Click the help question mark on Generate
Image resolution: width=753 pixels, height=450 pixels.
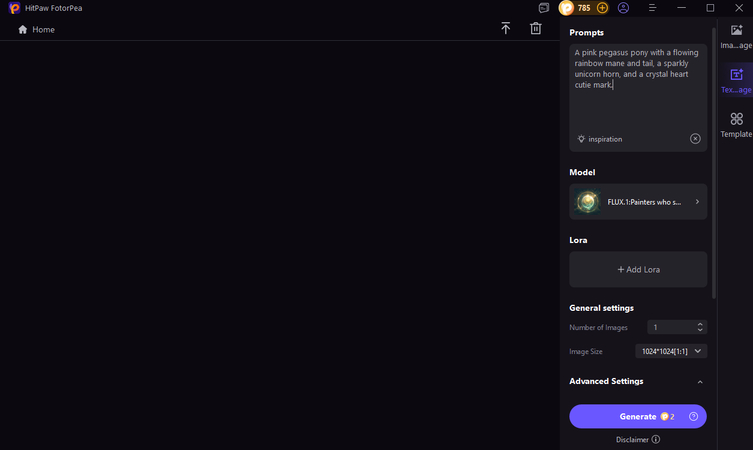694,416
